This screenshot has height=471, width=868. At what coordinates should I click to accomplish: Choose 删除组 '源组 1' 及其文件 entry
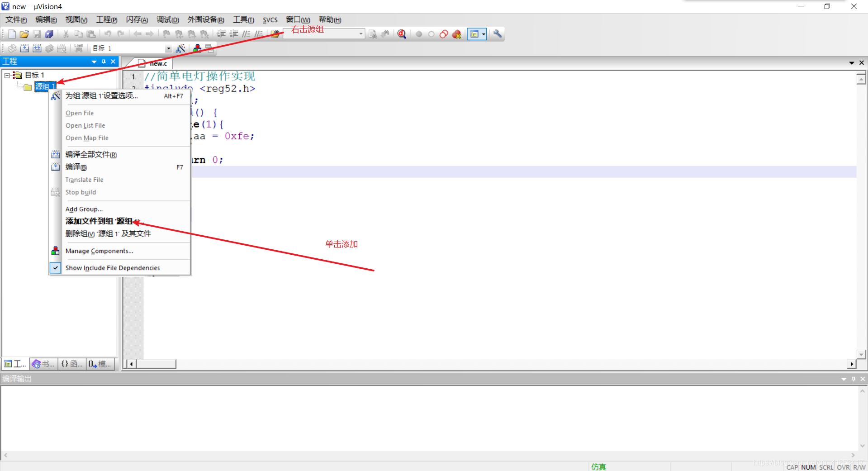click(119, 233)
